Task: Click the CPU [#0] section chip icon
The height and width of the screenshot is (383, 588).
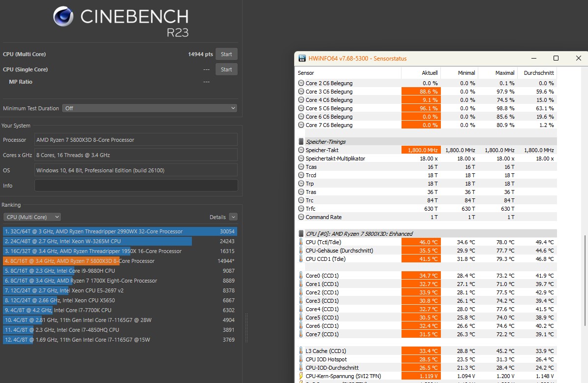Action: tap(301, 233)
